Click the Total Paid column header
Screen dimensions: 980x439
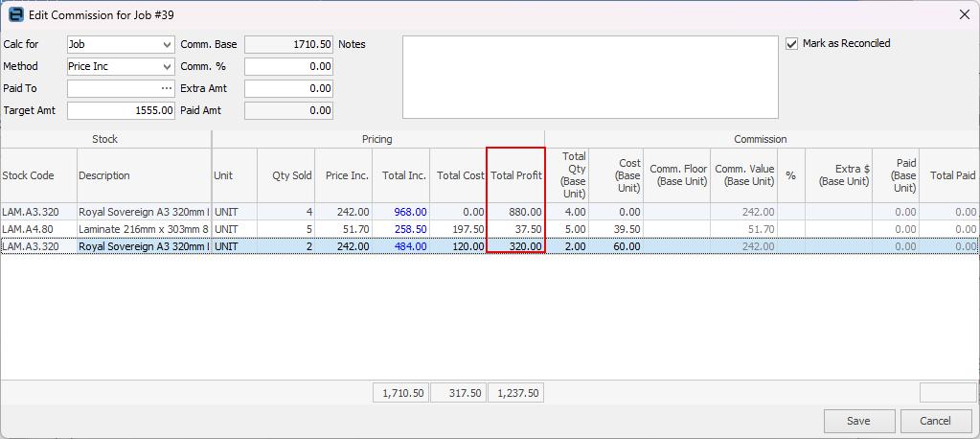coord(949,175)
